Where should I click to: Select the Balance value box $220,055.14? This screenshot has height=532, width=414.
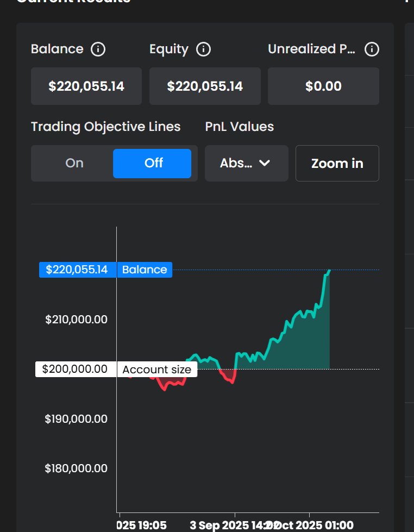(86, 86)
